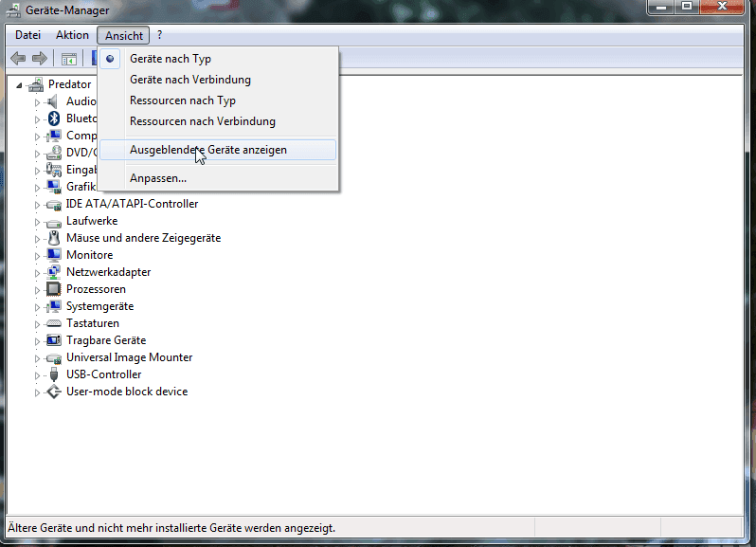This screenshot has height=547, width=756.
Task: Click the User-mode block device icon
Action: (x=53, y=392)
